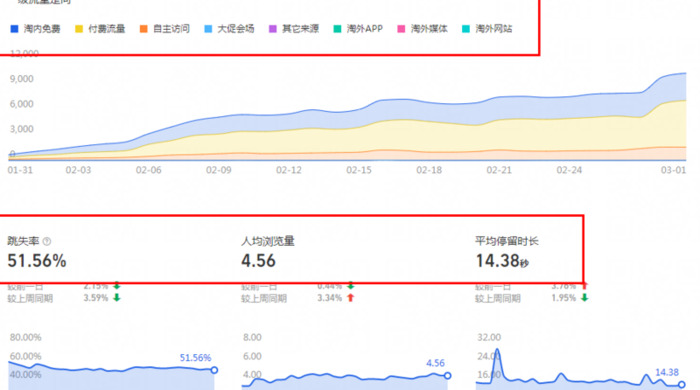Click the green down arrow beside 1.95%
Image resolution: width=700 pixels, height=390 pixels.
tap(584, 298)
